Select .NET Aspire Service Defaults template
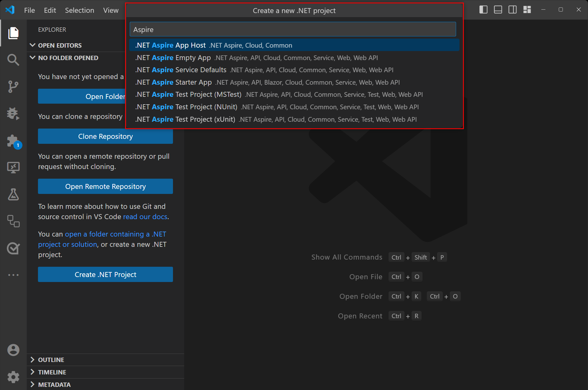Viewport: 588px width, 390px height. coord(294,70)
